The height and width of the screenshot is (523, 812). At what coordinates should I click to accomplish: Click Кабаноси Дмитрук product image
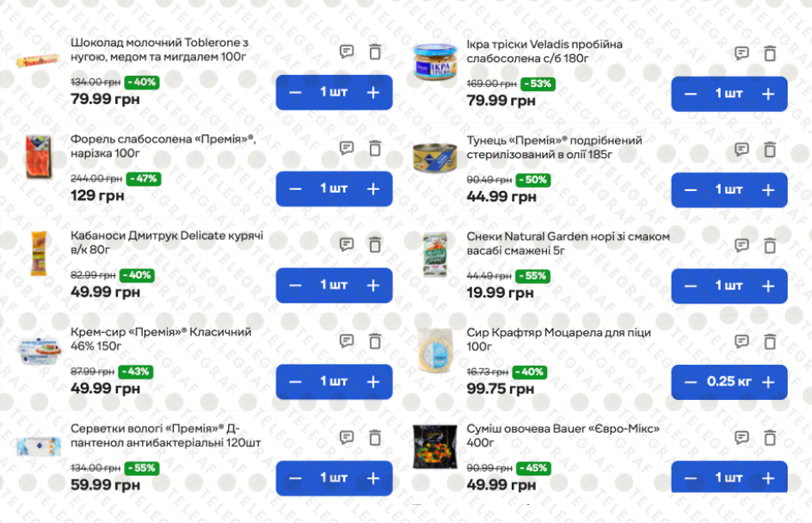(x=38, y=253)
